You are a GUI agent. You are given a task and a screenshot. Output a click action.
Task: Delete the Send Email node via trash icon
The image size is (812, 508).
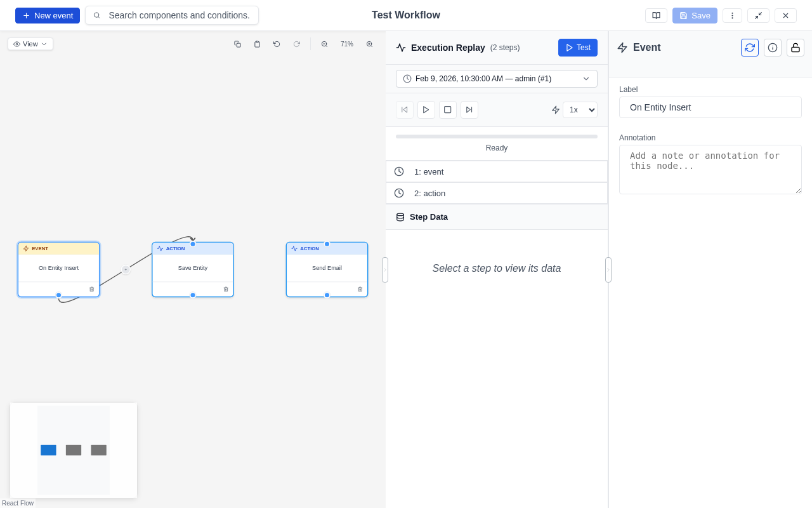pos(360,290)
